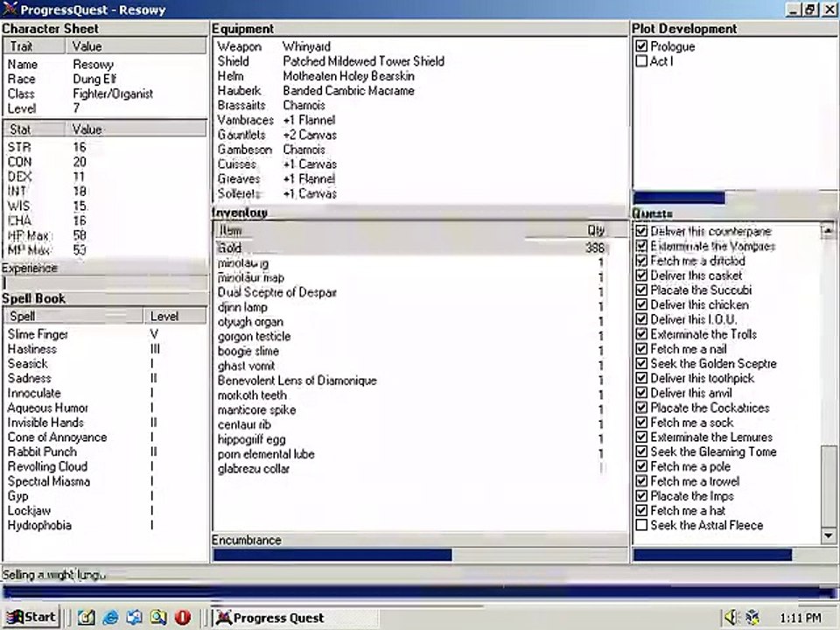Click the 1:11 PM system clock
This screenshot has height=630, width=840.
(801, 618)
